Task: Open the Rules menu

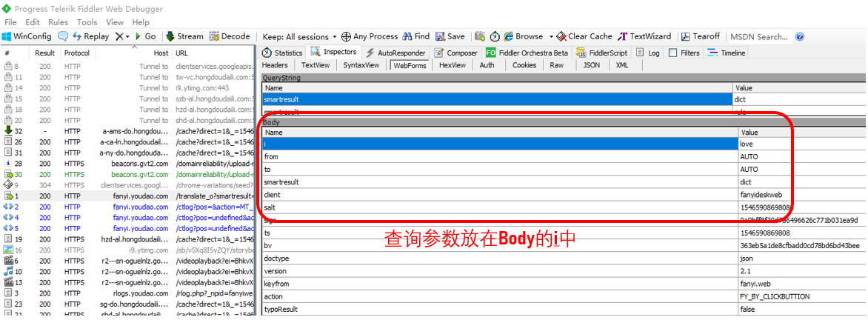Action: pos(58,22)
